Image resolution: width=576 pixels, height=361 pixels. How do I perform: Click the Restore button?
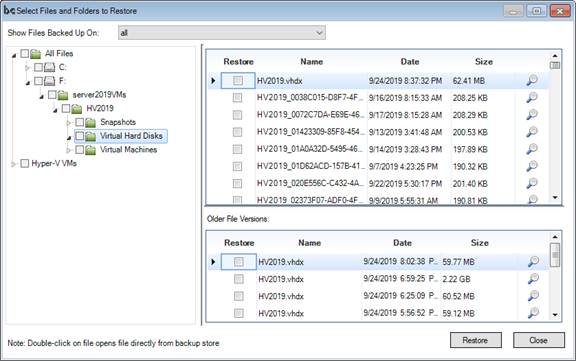coord(476,340)
